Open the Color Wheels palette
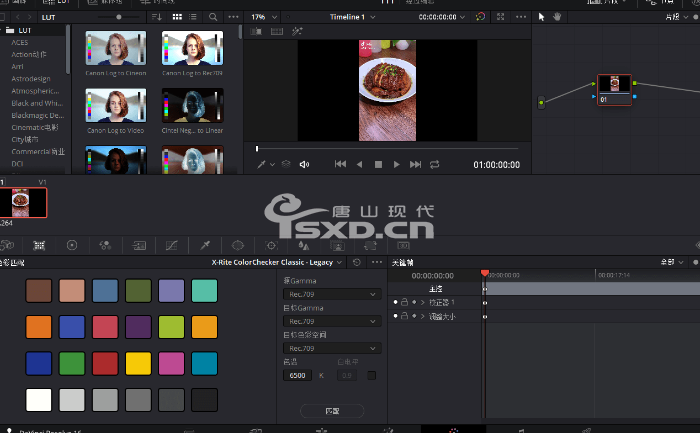700x433 pixels. (72, 245)
